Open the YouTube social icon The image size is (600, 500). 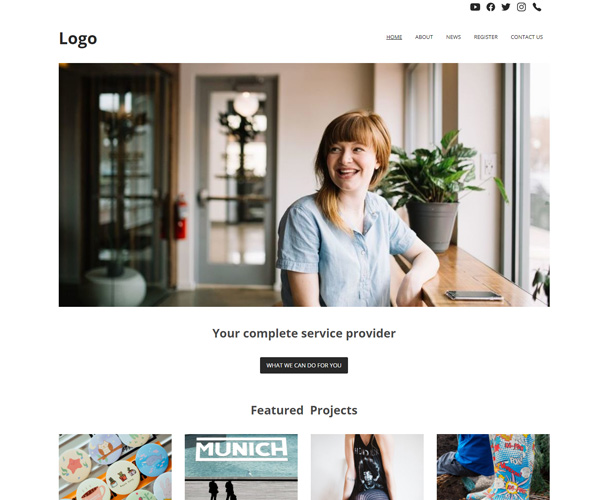click(x=475, y=7)
